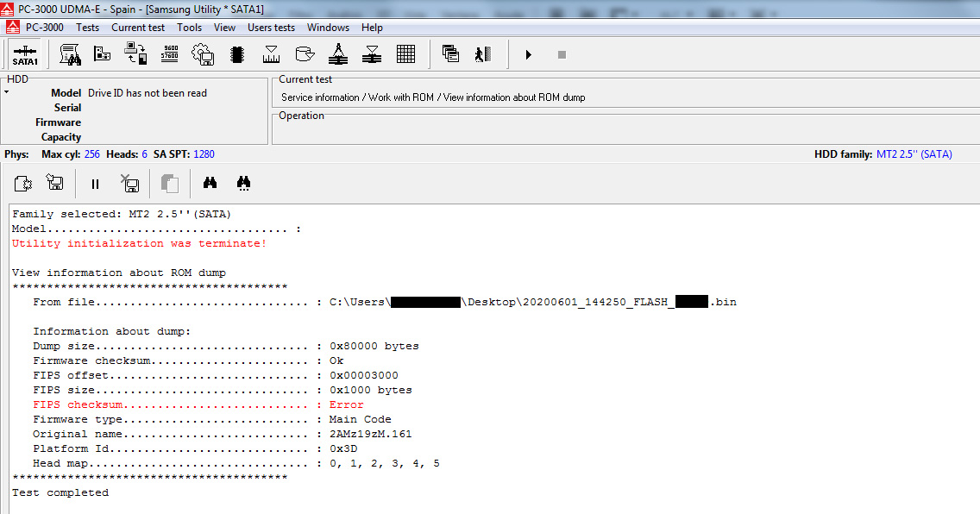Click the Max cyl value 256
980x514 pixels.
click(91, 154)
